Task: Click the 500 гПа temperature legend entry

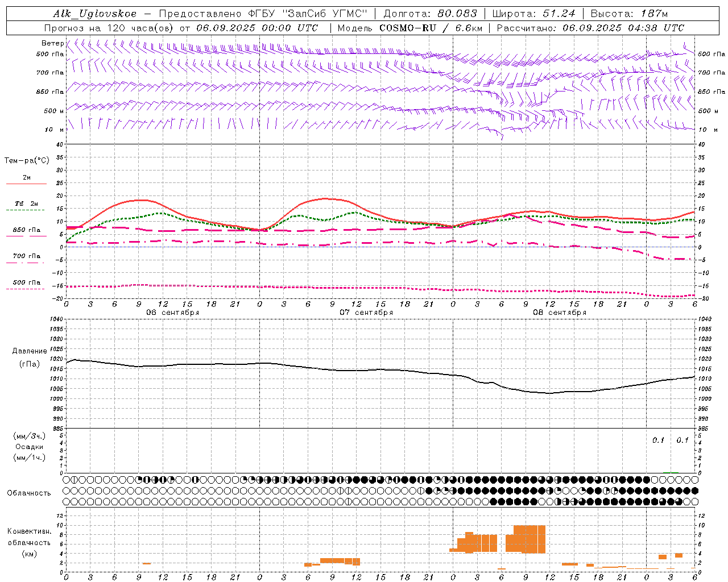Action: (27, 282)
